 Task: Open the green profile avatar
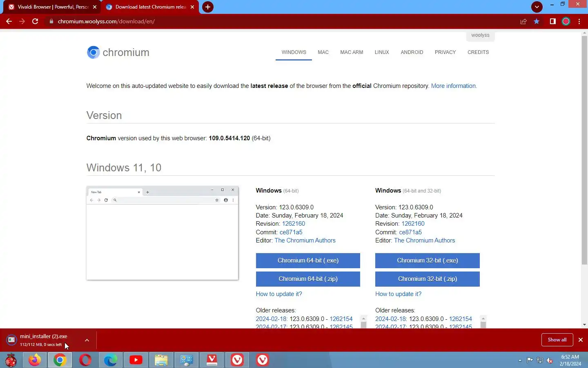click(566, 21)
